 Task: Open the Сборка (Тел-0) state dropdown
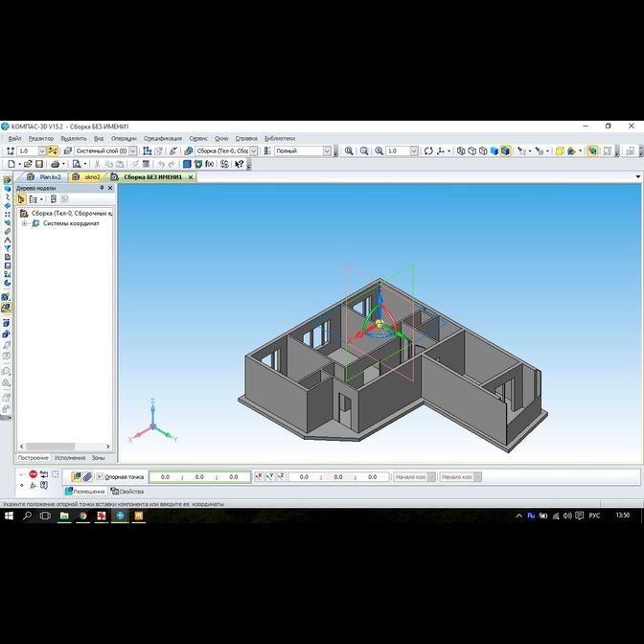(254, 151)
